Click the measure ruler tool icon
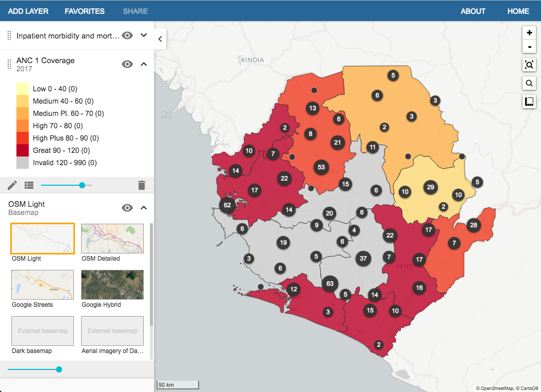 tap(529, 102)
